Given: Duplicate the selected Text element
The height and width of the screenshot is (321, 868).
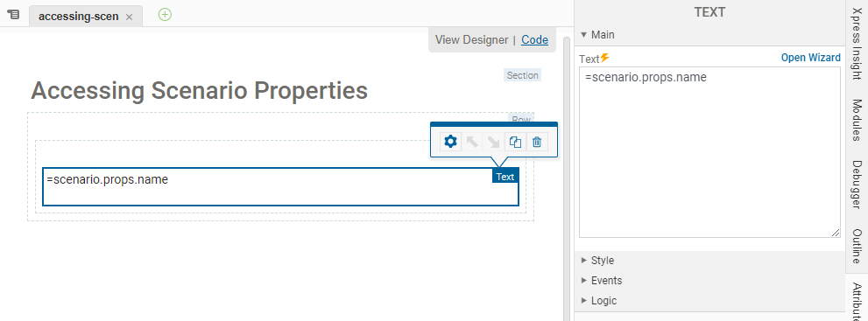Looking at the screenshot, I should (515, 142).
